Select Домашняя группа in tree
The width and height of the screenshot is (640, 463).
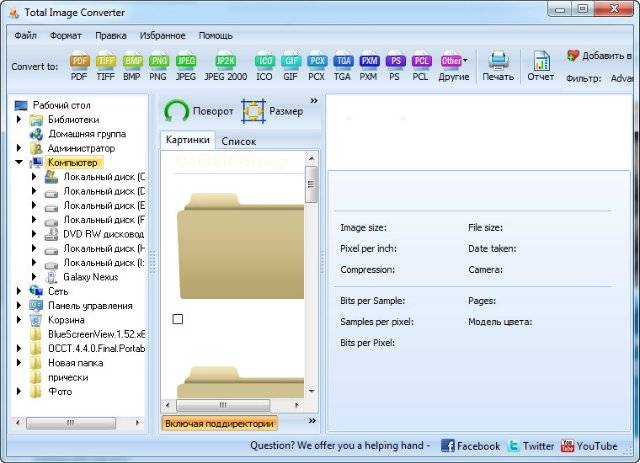pyautogui.click(x=87, y=134)
